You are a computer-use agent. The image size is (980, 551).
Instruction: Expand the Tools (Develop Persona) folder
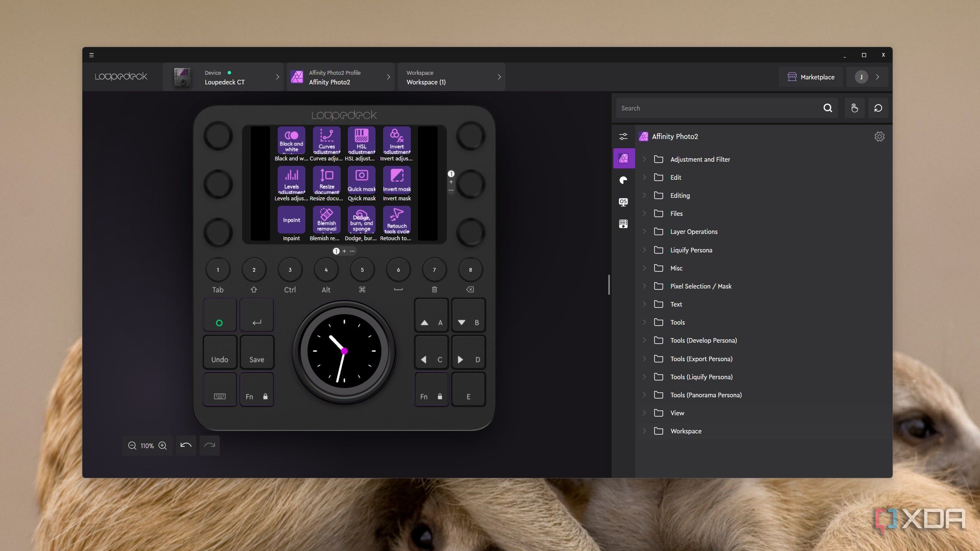(645, 340)
